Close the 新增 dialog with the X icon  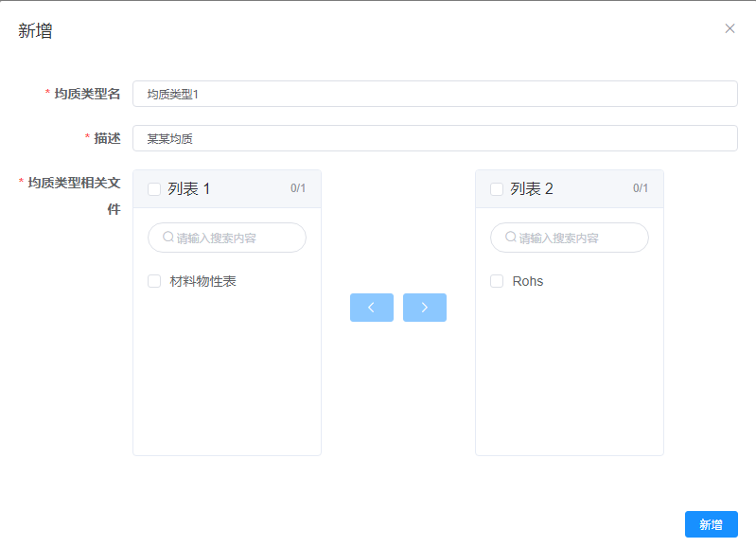point(730,28)
